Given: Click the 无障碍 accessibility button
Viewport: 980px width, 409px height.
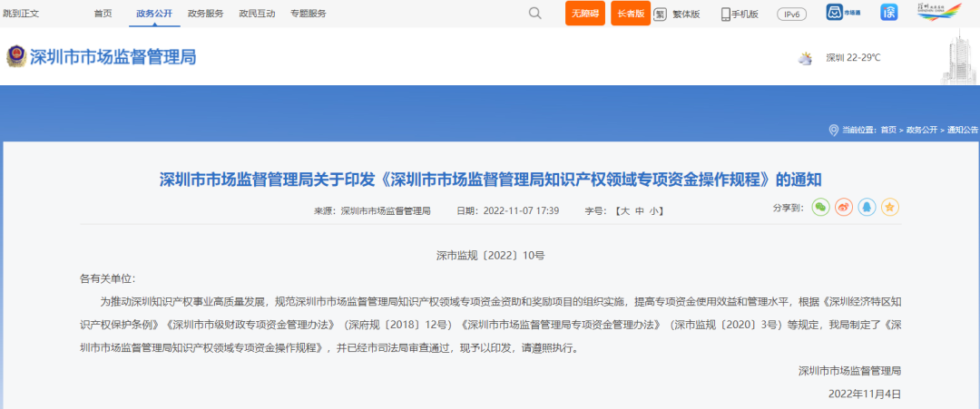Looking at the screenshot, I should [585, 13].
